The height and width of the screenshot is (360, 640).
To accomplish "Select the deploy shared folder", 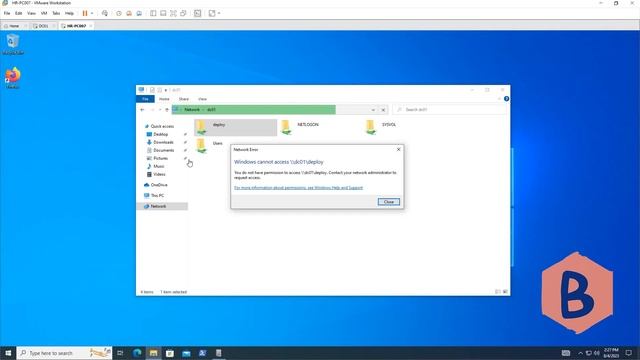I will point(236,127).
